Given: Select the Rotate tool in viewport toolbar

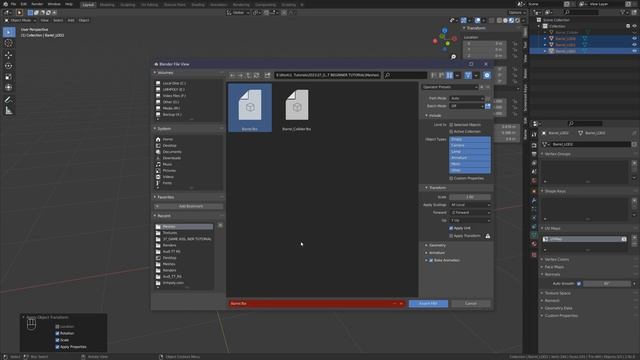Looking at the screenshot, I should point(9,66).
